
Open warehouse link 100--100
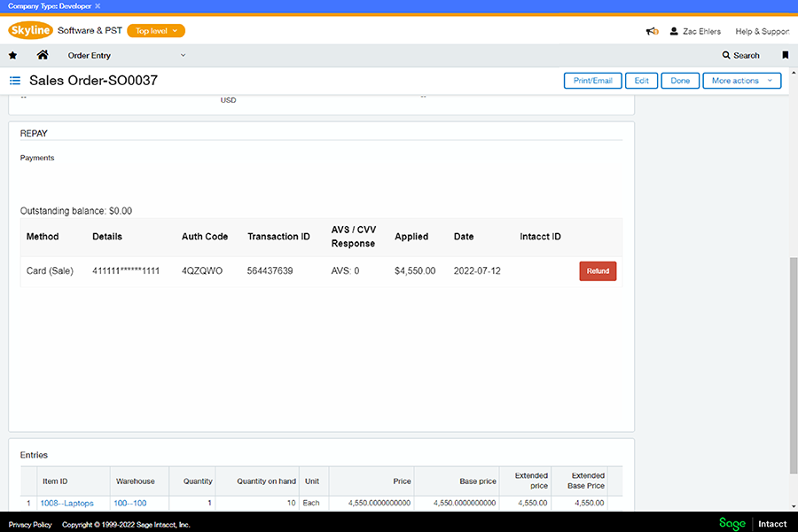(x=129, y=504)
